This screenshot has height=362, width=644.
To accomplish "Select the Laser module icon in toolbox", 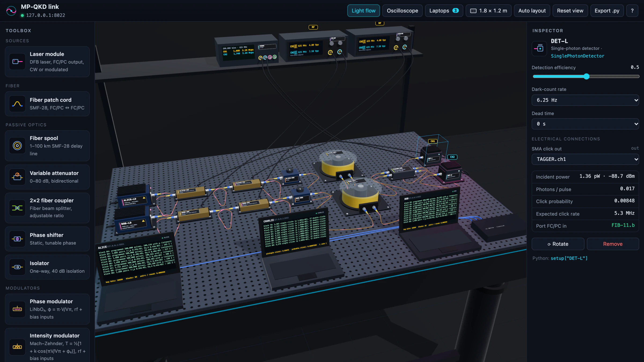I will pos(17,62).
